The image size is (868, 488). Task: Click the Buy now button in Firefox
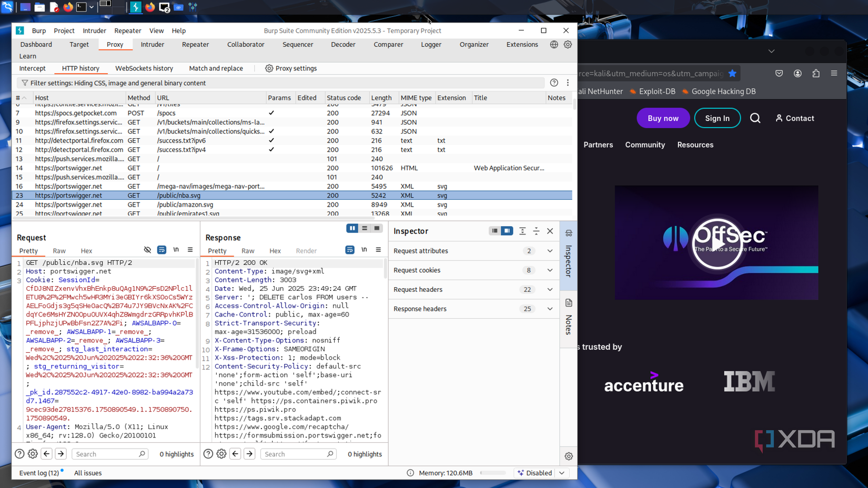point(663,118)
